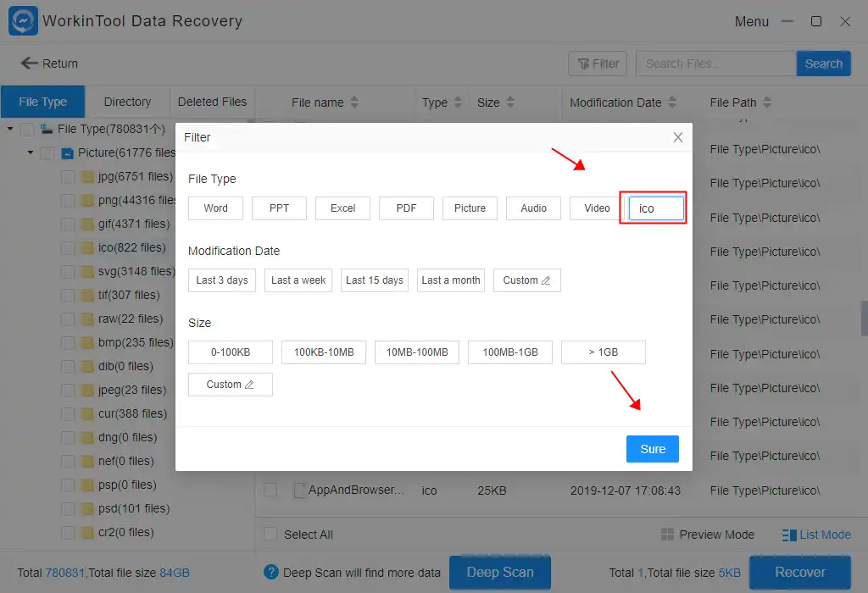
Task: Click the AppAndBrowser file icon
Action: pos(299,490)
